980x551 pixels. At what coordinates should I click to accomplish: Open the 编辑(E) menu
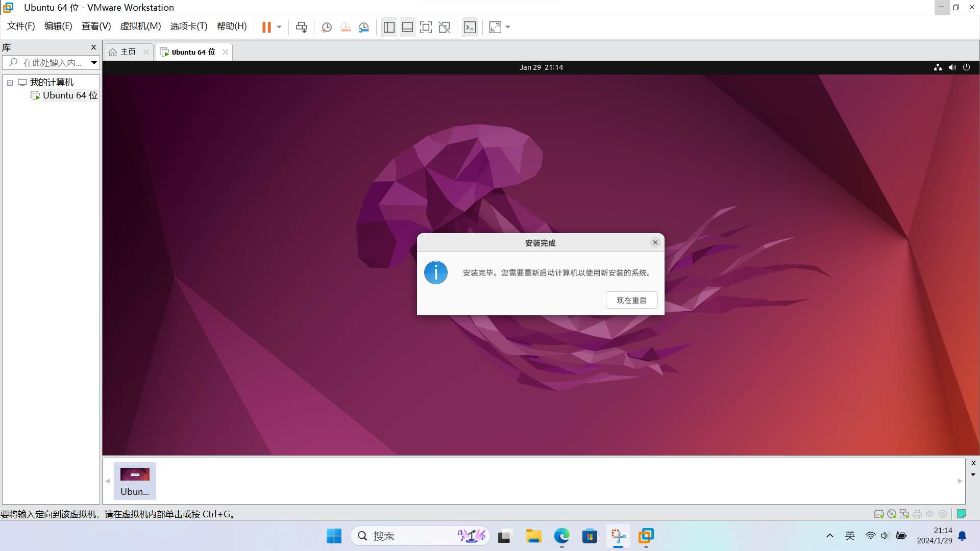click(58, 26)
